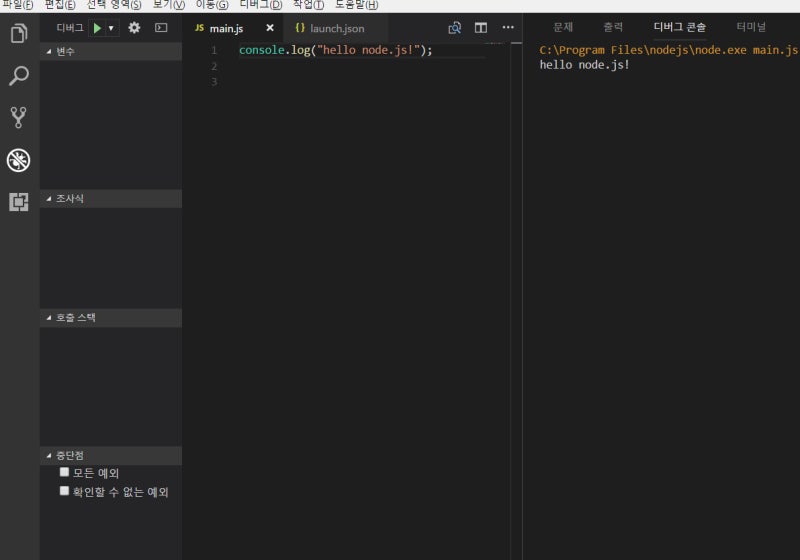
Task: Open the Extensions view icon
Action: 18,202
